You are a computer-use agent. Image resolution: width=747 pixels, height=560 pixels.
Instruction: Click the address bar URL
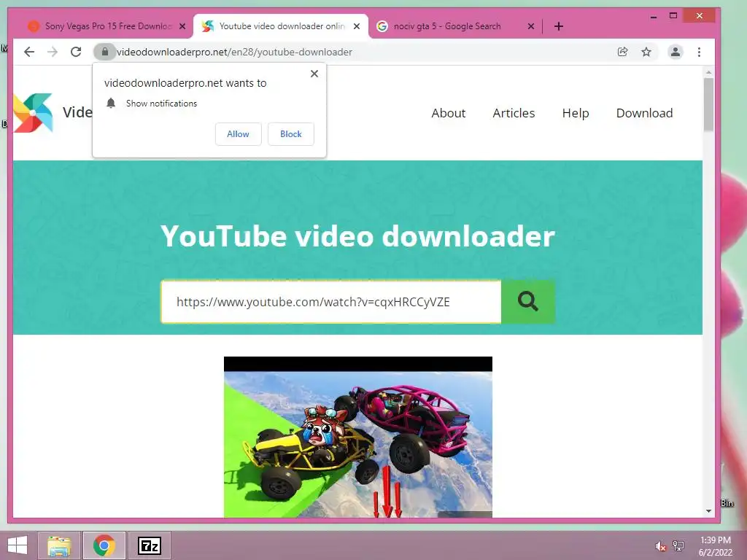pos(234,52)
